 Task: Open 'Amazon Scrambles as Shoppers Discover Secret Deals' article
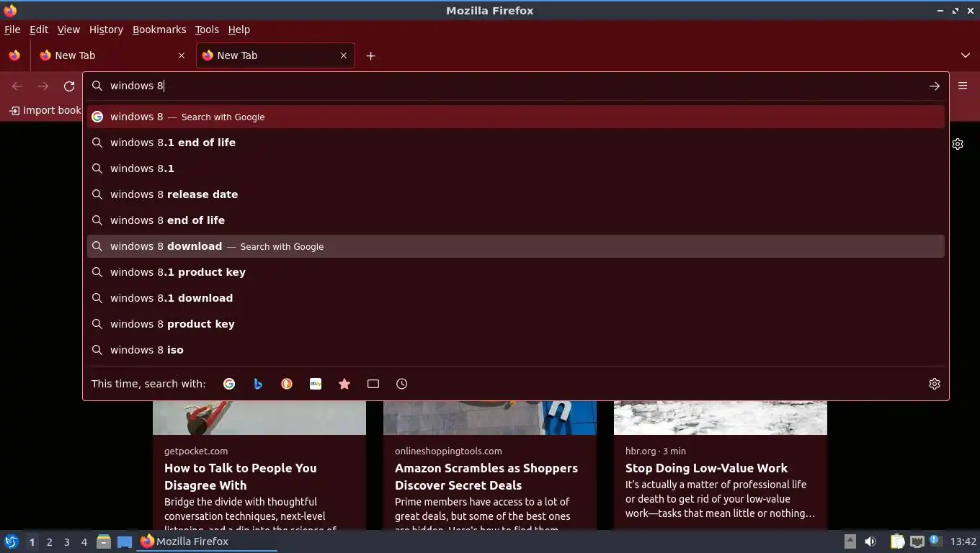tap(486, 477)
